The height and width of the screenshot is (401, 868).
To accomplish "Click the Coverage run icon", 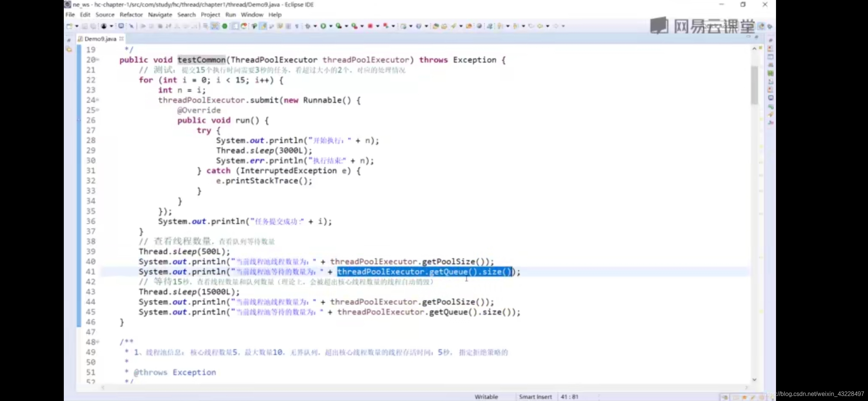I will pos(339,26).
